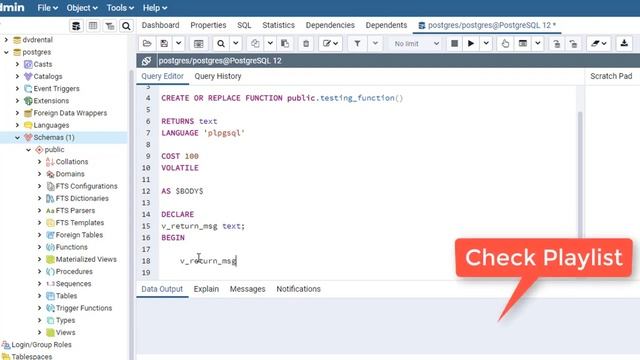The height and width of the screenshot is (360, 640).
Task: Save the query file
Action: [x=164, y=43]
